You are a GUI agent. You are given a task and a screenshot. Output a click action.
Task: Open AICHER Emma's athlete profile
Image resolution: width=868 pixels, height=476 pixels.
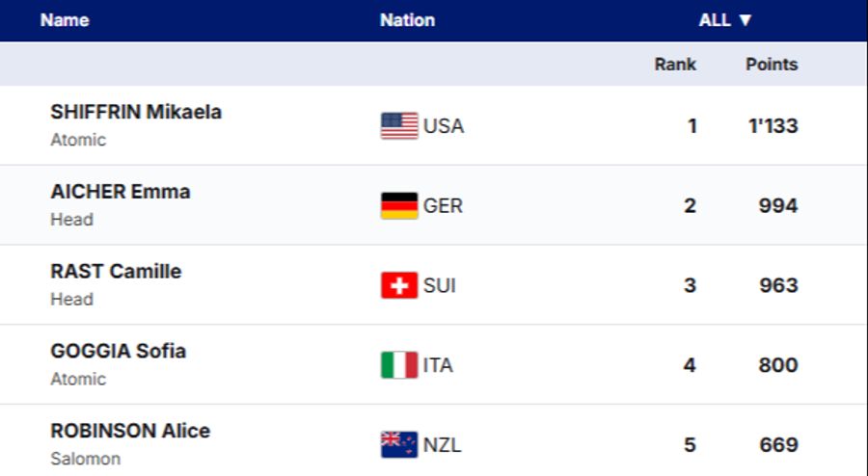121,192
